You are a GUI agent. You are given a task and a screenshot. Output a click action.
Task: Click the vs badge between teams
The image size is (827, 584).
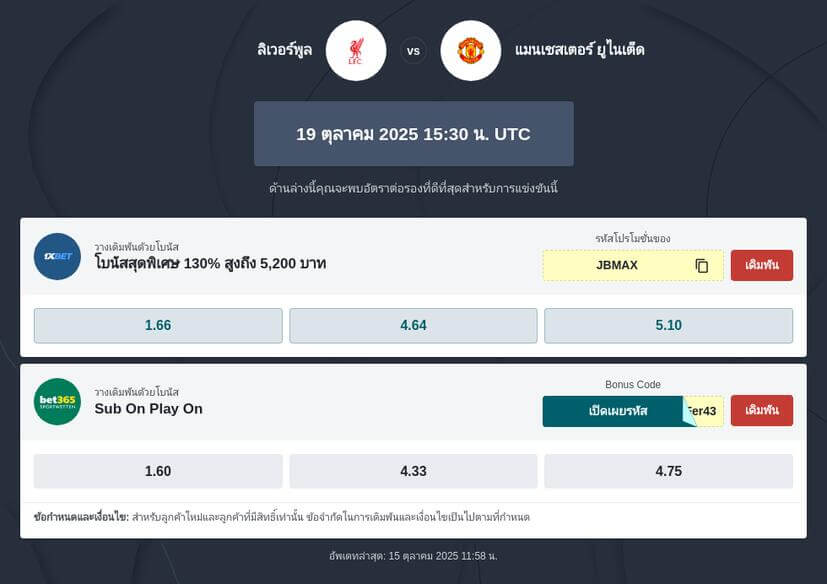[413, 50]
